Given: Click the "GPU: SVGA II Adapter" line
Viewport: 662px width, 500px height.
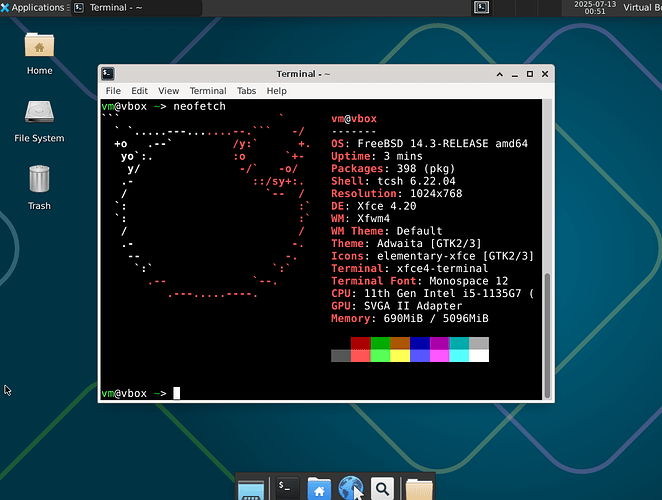Looking at the screenshot, I should 396,306.
